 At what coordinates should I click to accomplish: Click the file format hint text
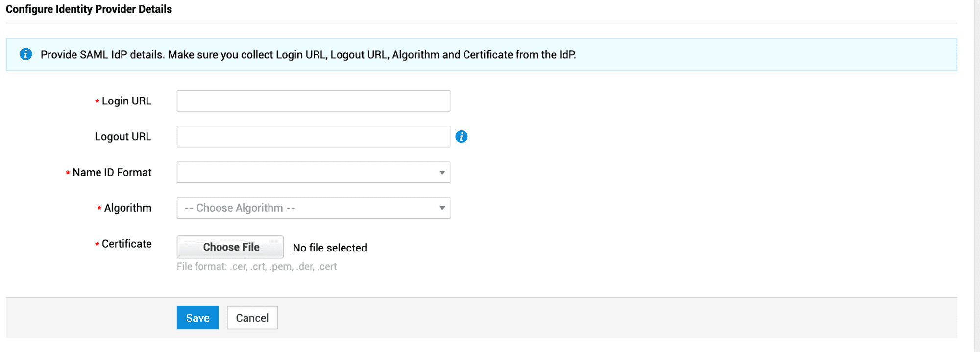(x=257, y=267)
